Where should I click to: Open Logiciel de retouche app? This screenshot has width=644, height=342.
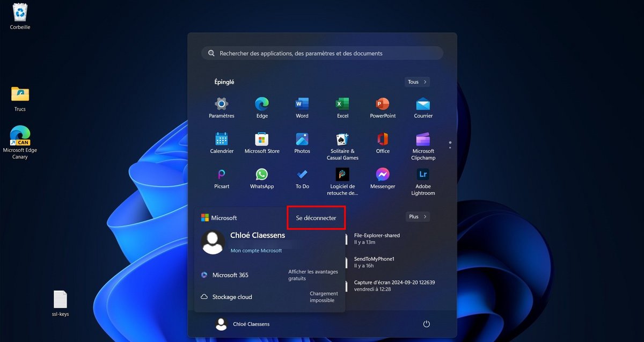pyautogui.click(x=342, y=182)
